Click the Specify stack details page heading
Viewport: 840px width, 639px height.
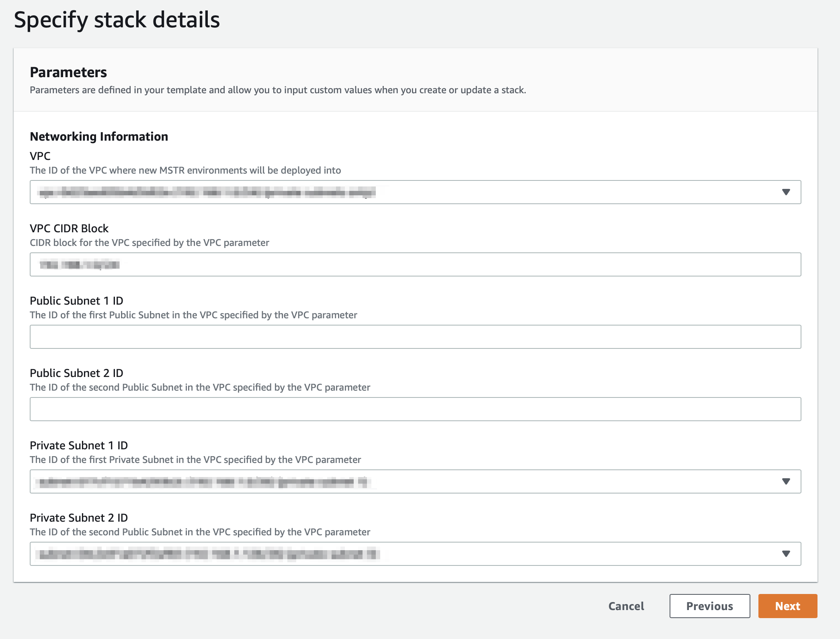[x=117, y=20]
